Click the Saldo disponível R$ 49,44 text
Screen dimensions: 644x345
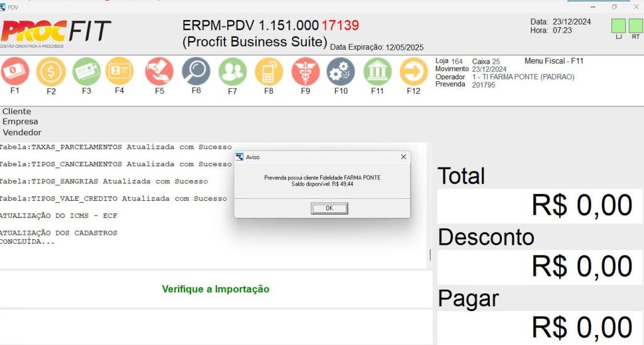click(x=323, y=184)
